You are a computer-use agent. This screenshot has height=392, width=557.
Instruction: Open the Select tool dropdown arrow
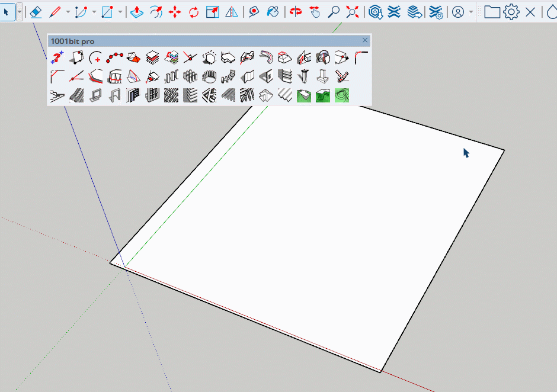pyautogui.click(x=20, y=12)
